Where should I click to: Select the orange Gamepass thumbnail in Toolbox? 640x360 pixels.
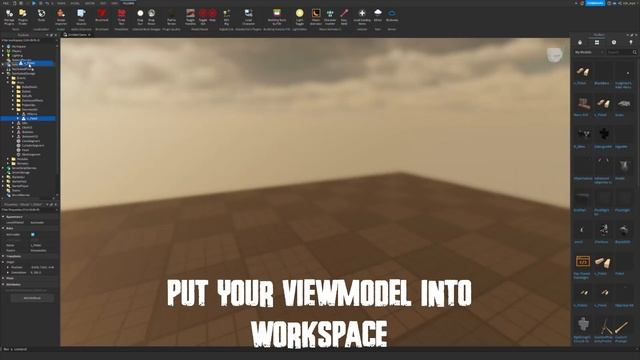582,261
